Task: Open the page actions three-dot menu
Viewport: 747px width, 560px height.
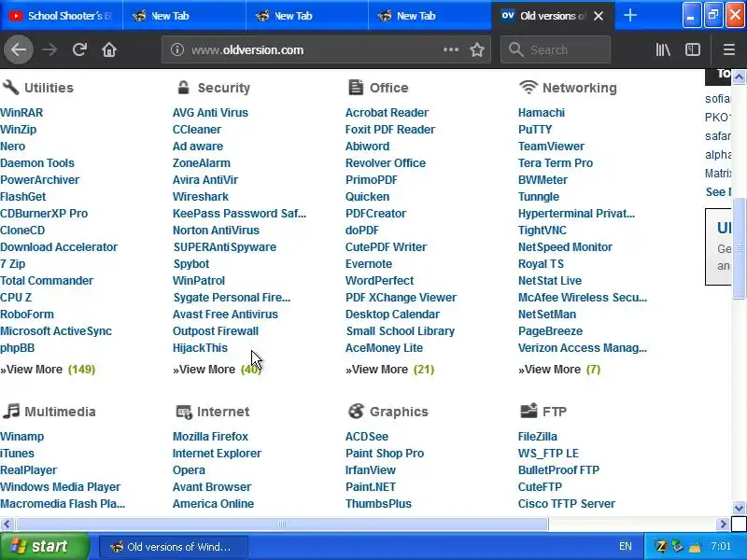Action: pos(451,49)
